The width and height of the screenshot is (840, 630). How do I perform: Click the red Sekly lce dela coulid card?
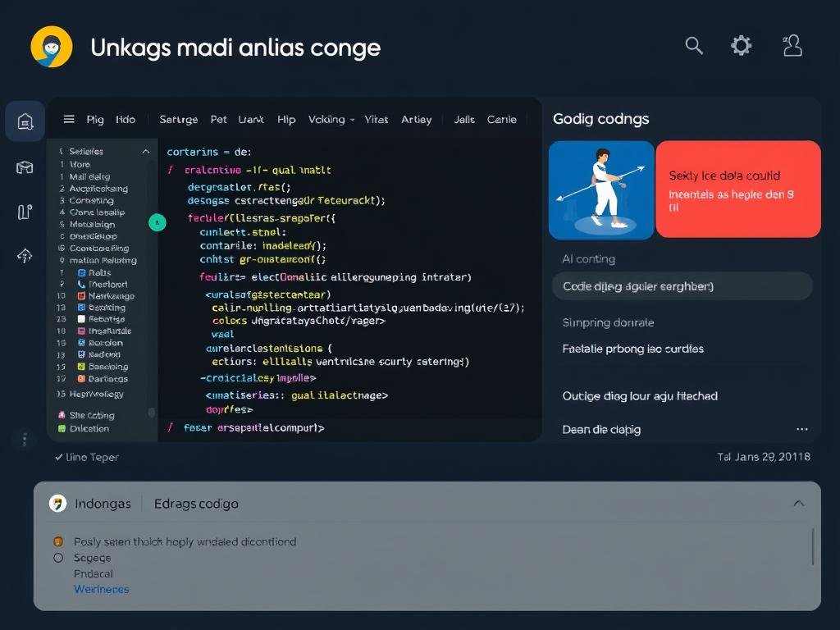(x=738, y=189)
